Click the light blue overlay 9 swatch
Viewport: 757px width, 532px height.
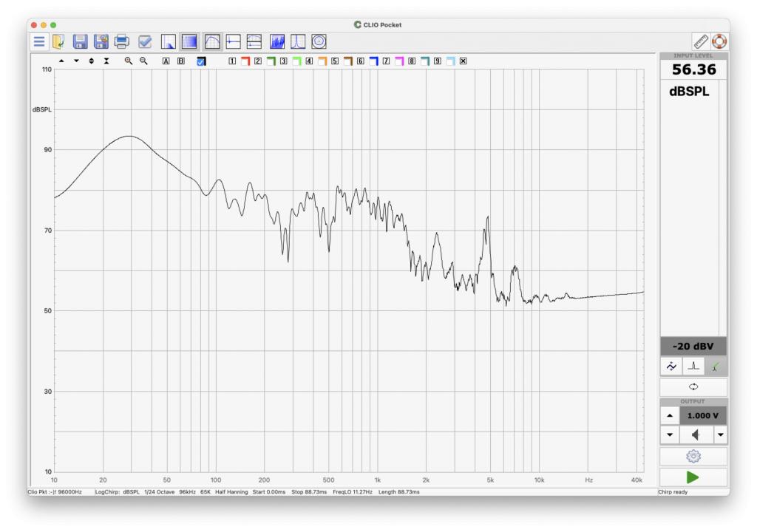pos(450,61)
